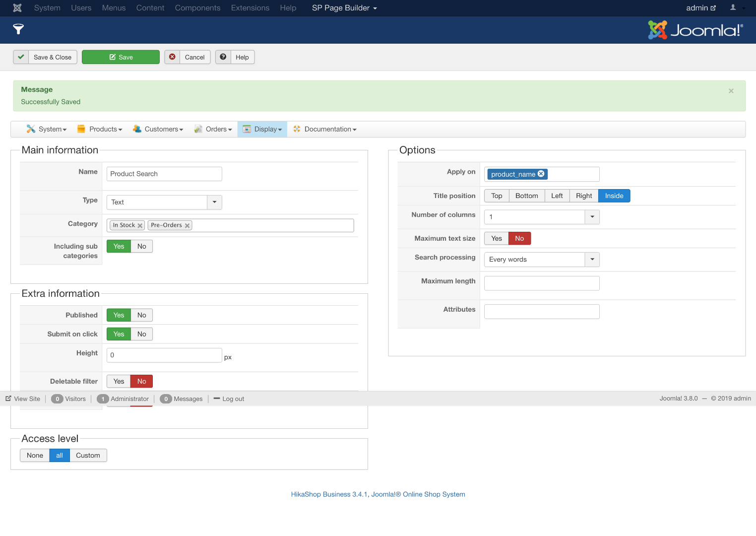Click the Maximum length input field

click(x=542, y=283)
